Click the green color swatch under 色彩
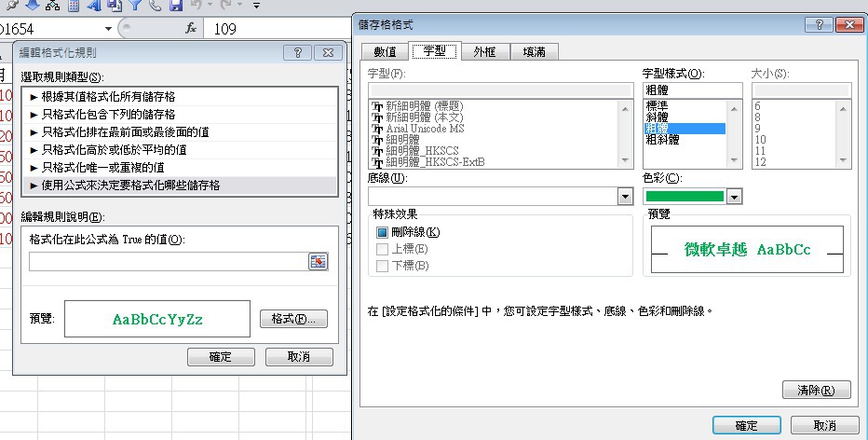This screenshot has height=440, width=868. [x=685, y=196]
